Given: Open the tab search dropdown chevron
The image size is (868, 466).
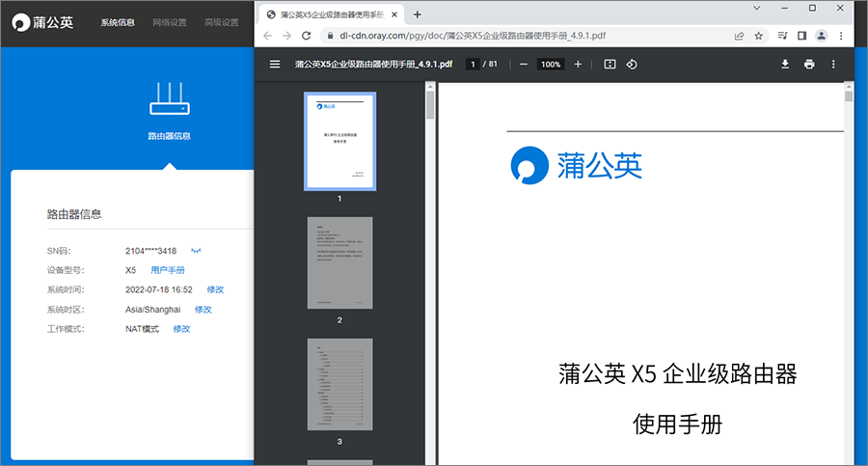Looking at the screenshot, I should (757, 9).
